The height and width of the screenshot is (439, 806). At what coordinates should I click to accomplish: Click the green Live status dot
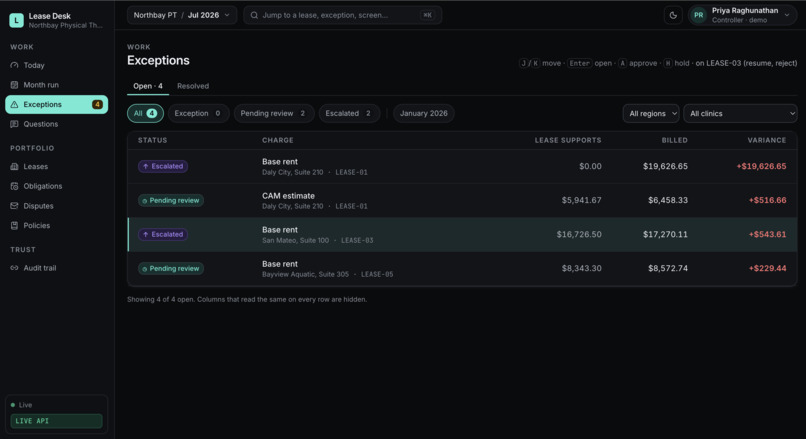pyautogui.click(x=13, y=405)
